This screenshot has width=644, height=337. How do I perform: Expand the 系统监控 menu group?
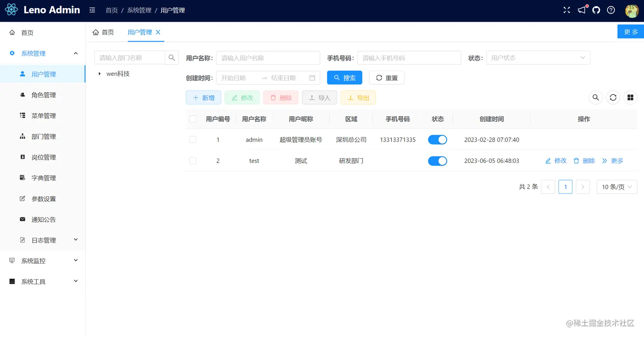pyautogui.click(x=43, y=261)
